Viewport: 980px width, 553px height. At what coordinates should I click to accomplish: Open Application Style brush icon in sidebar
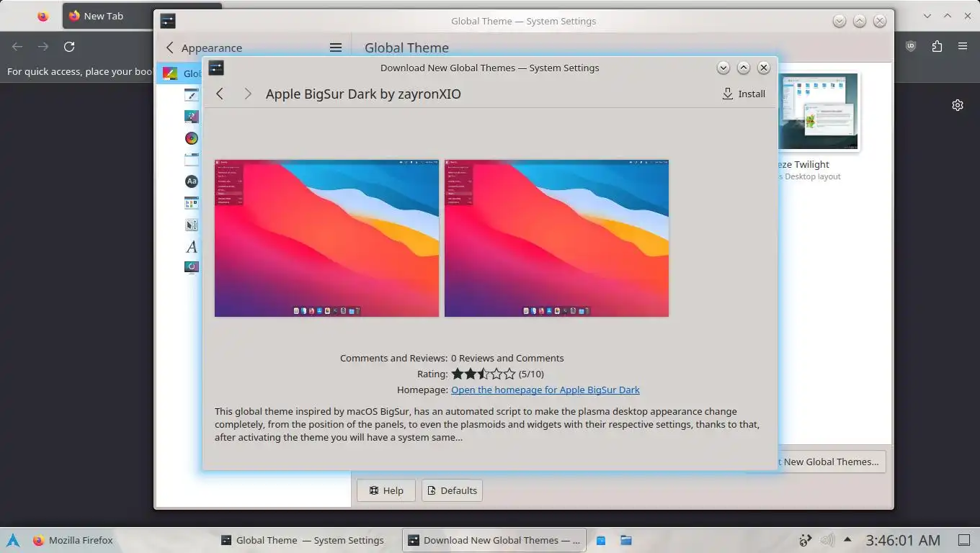pyautogui.click(x=191, y=95)
